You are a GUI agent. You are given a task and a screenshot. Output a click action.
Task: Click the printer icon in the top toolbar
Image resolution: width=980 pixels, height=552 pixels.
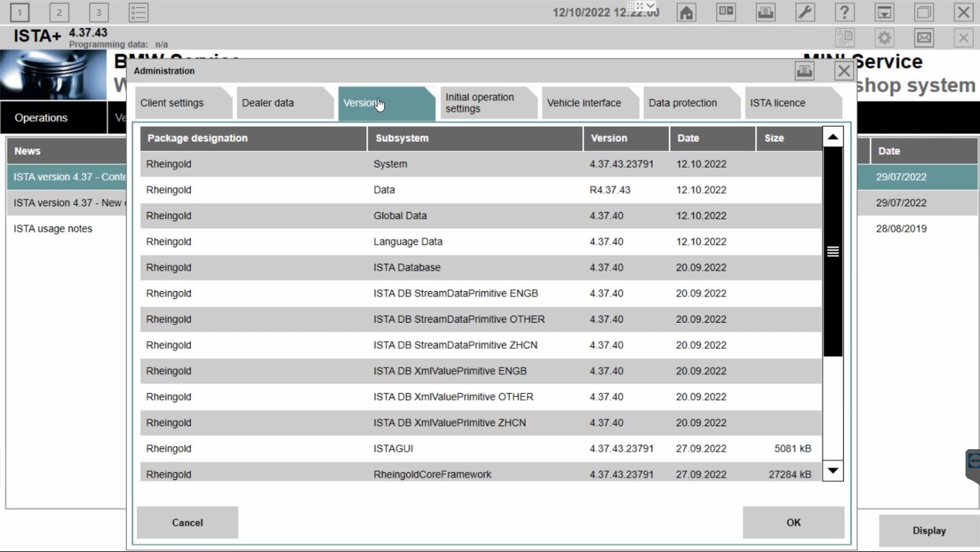coord(765,12)
